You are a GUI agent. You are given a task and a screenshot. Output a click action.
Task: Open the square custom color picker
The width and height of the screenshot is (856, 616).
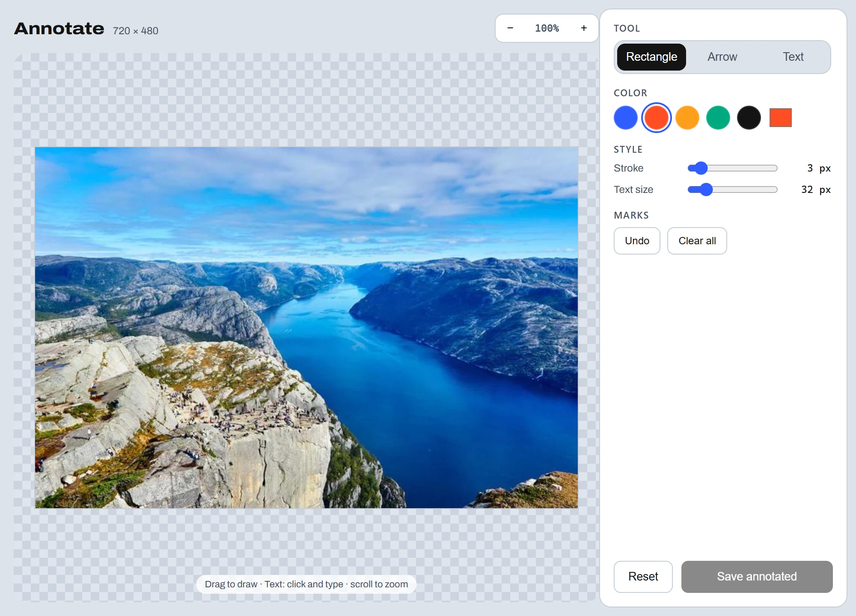(x=781, y=118)
